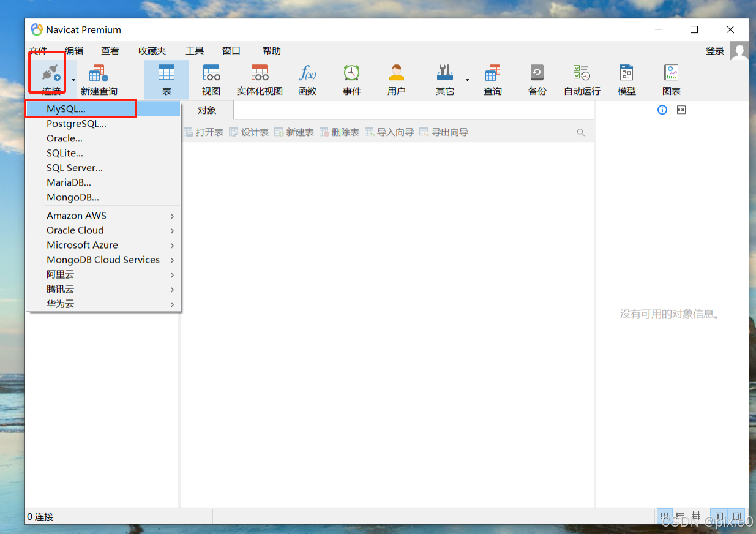Expand the Oracle Cloud submenu
The height and width of the screenshot is (534, 756).
pyautogui.click(x=103, y=230)
